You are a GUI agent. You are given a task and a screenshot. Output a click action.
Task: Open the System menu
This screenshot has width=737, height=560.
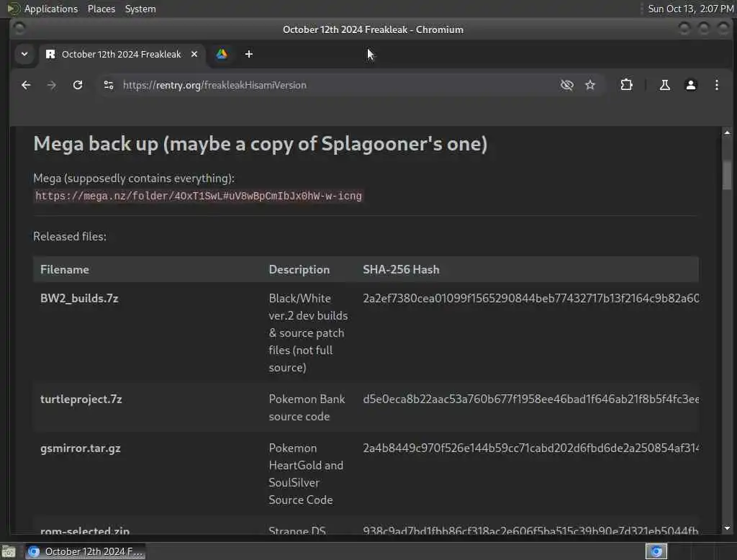point(140,9)
